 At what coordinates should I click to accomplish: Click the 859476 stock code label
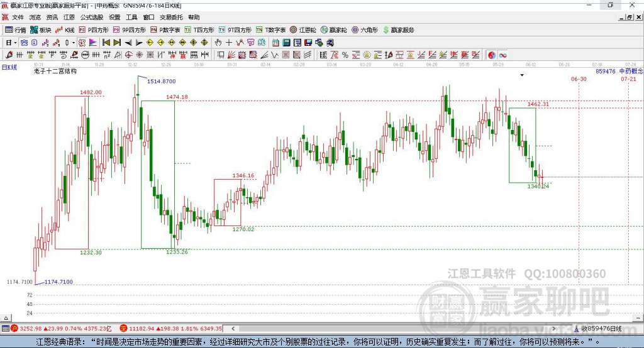point(606,71)
